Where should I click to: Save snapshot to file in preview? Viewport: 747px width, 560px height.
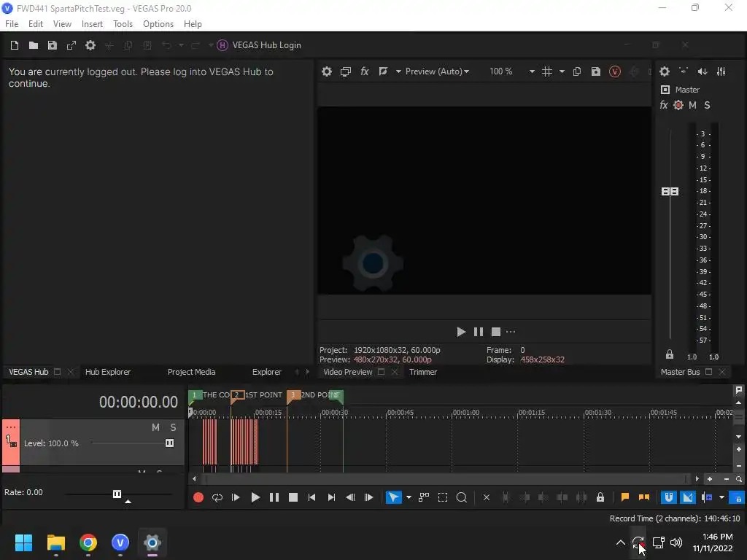click(x=595, y=71)
